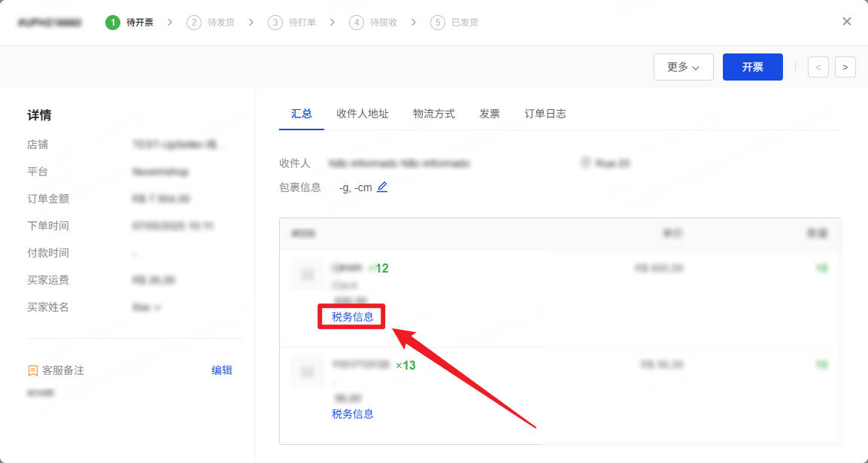Click step 4 待揽收
Screen dimensions: 868x463
(374, 22)
